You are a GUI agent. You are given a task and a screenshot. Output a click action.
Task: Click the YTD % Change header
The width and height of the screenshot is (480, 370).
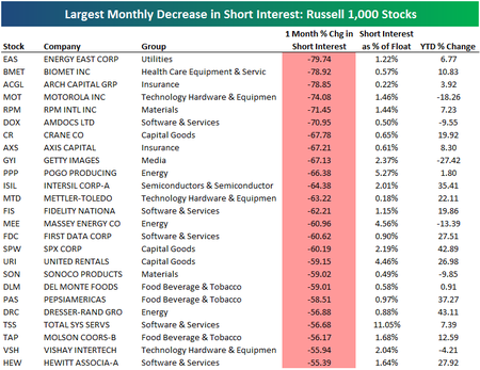point(448,46)
